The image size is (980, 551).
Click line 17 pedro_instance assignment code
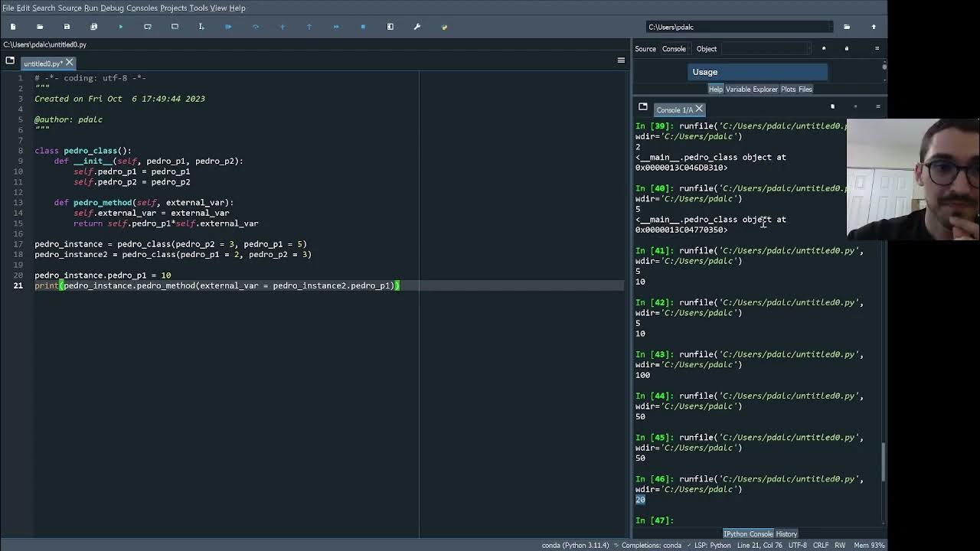tap(170, 244)
